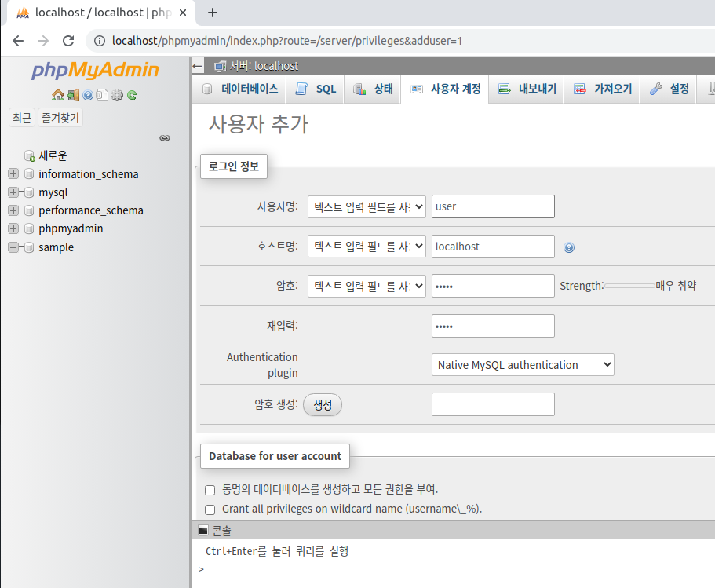Reload navigation panel with green arrow icon
Image resolution: width=715 pixels, height=588 pixels.
tap(132, 95)
